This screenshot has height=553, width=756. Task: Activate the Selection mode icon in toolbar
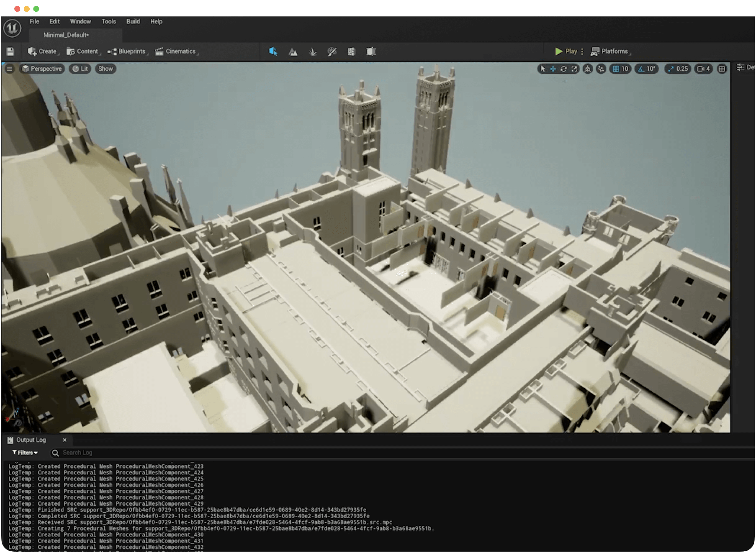[273, 51]
